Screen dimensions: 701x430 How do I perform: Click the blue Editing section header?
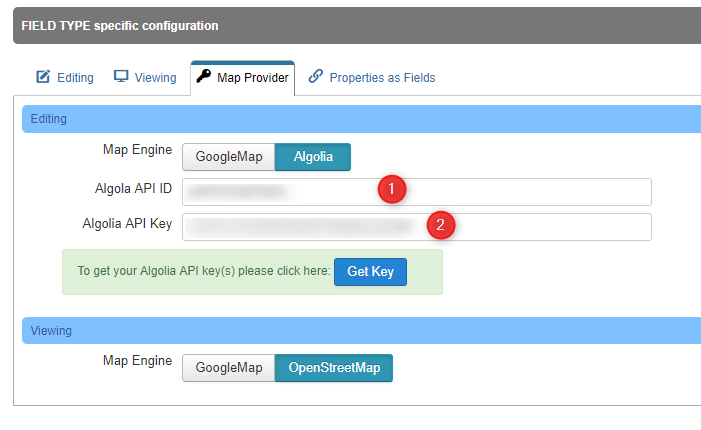(x=361, y=119)
